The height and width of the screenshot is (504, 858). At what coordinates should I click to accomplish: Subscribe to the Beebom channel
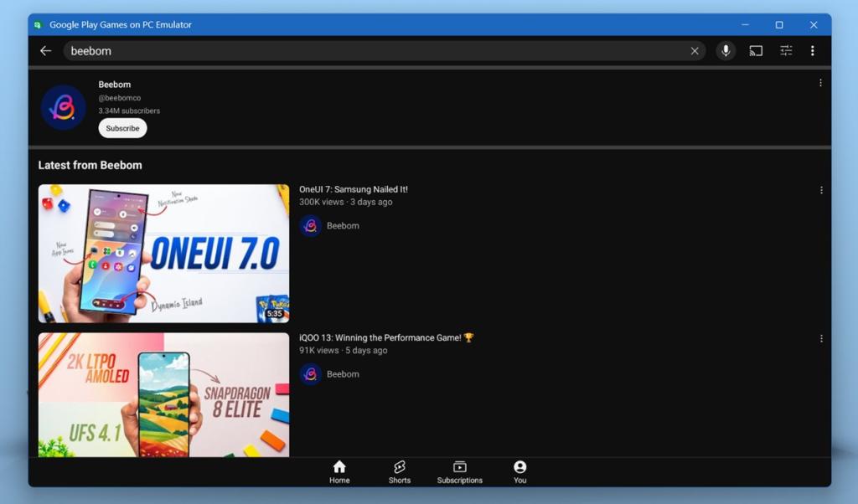point(122,128)
